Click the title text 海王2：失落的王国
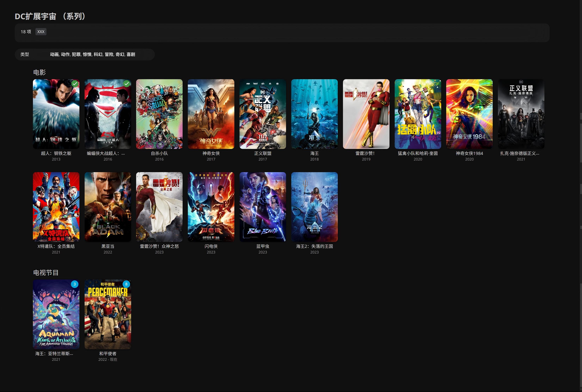Viewport: 582px width, 392px height. [315, 246]
